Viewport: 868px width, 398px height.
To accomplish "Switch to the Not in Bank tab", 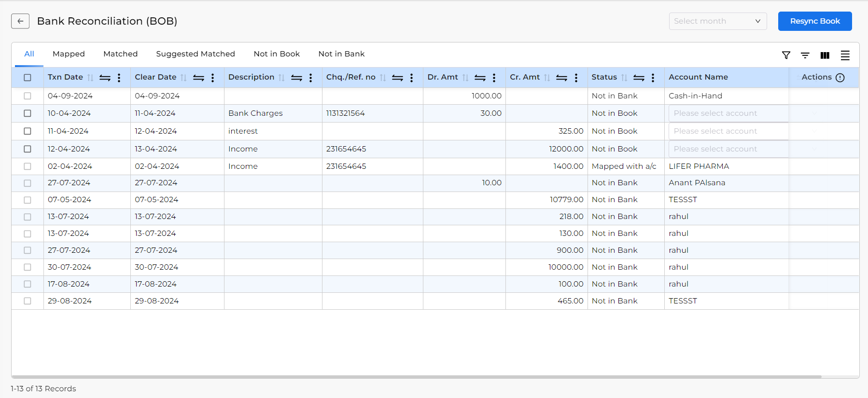I will (341, 54).
